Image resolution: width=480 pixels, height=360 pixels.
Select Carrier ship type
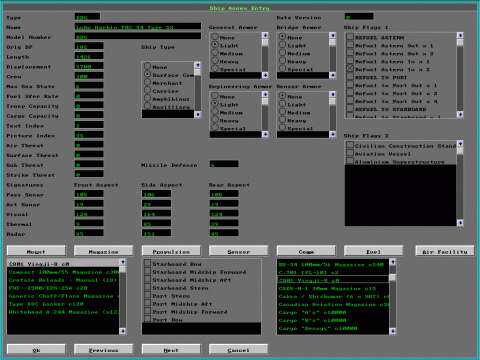tap(162, 91)
